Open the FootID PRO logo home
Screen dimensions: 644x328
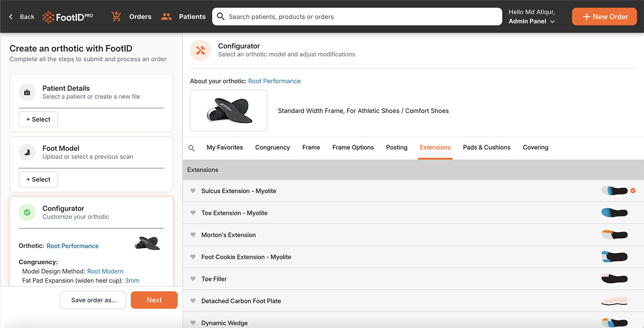point(68,17)
